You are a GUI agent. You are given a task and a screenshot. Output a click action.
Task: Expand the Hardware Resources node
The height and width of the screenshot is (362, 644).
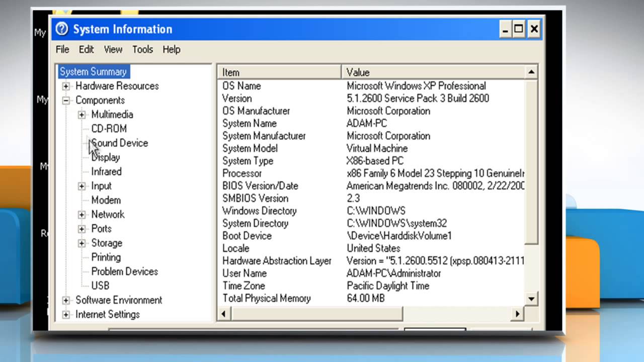66,86
